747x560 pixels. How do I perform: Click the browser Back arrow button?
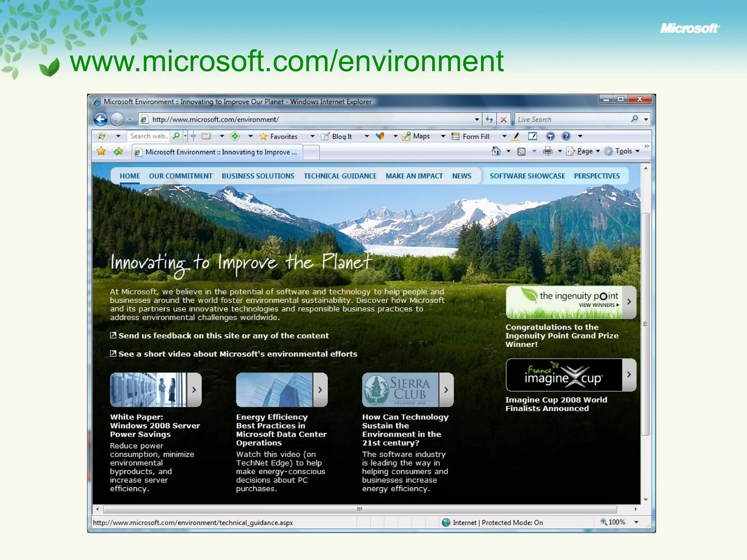click(x=100, y=119)
